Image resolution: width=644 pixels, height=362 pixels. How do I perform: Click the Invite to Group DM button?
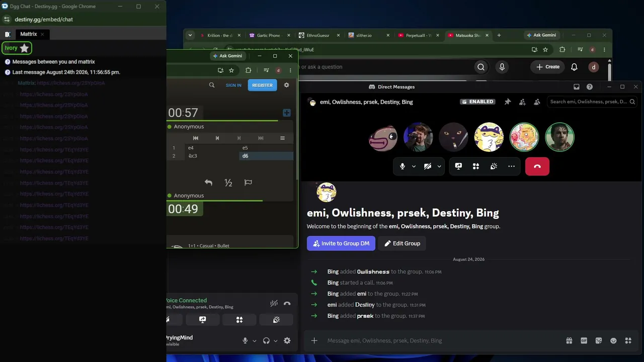[x=341, y=243]
